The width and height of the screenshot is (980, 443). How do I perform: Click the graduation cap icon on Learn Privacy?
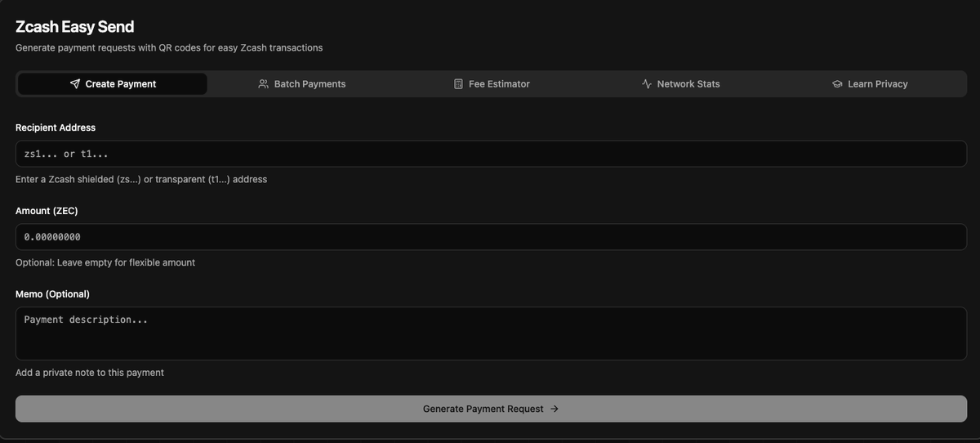pyautogui.click(x=837, y=84)
